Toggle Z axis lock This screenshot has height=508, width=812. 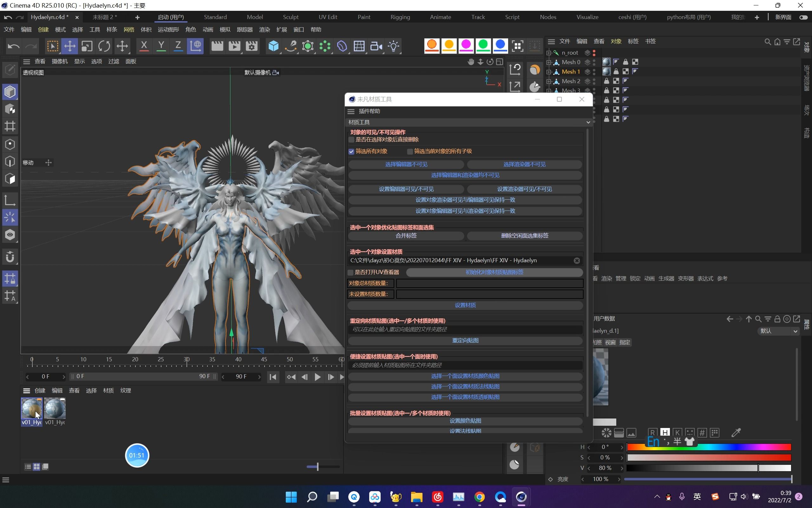[178, 46]
